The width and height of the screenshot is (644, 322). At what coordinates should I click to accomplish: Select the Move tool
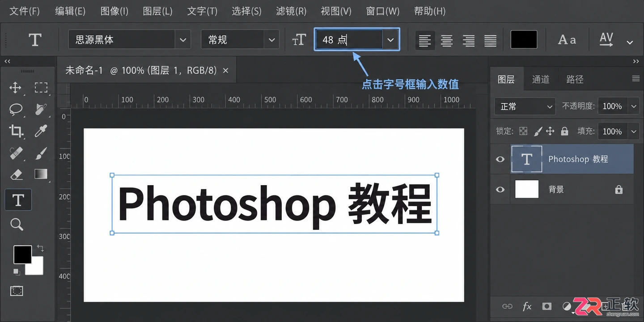(x=15, y=87)
